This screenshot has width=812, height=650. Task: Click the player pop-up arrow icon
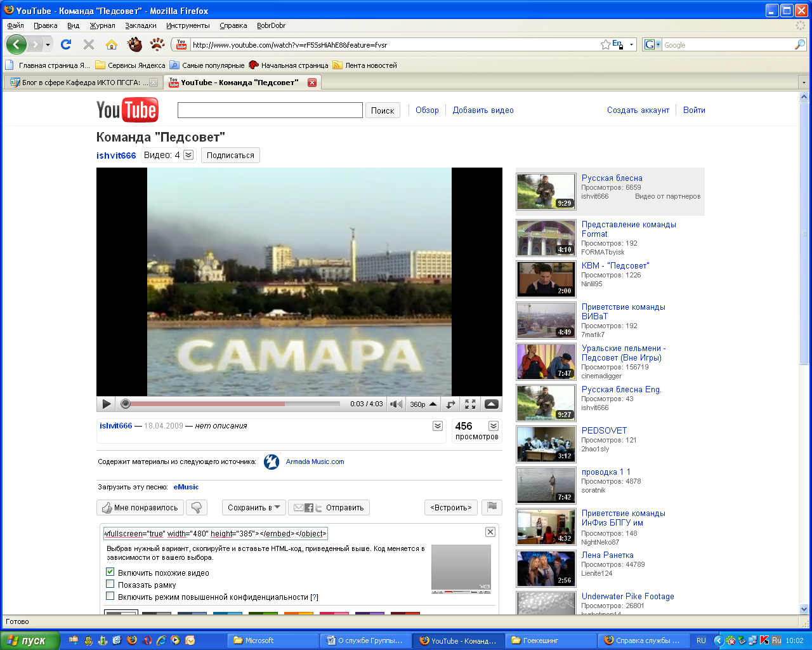(492, 404)
